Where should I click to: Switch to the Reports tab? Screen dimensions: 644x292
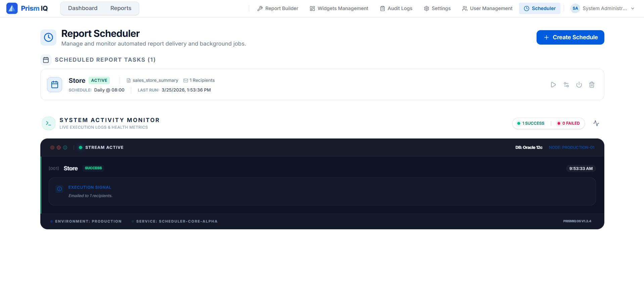121,8
